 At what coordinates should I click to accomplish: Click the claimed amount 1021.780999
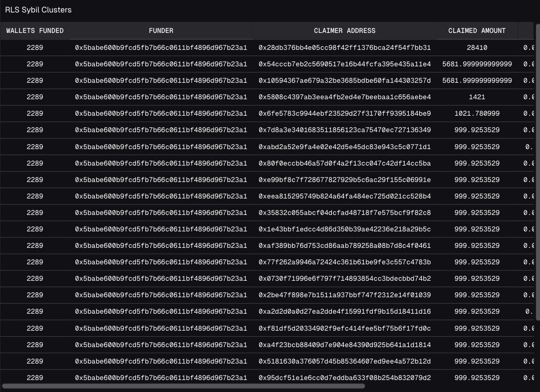pos(477,114)
